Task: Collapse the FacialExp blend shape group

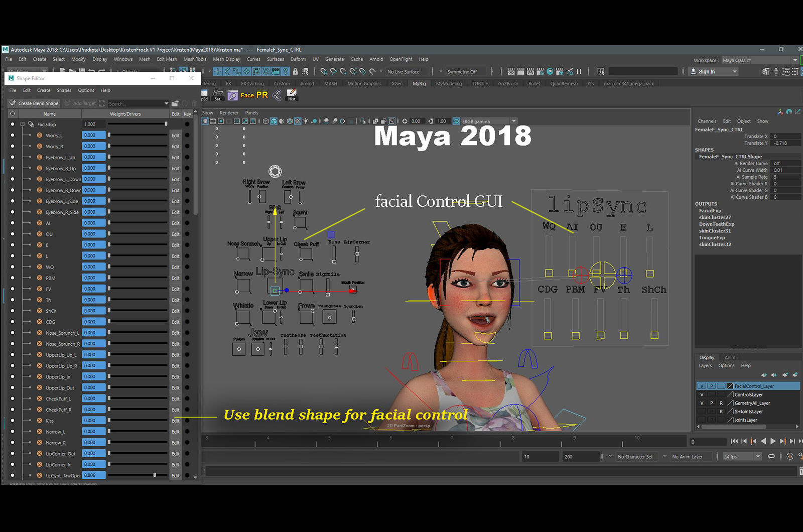Action: point(22,124)
